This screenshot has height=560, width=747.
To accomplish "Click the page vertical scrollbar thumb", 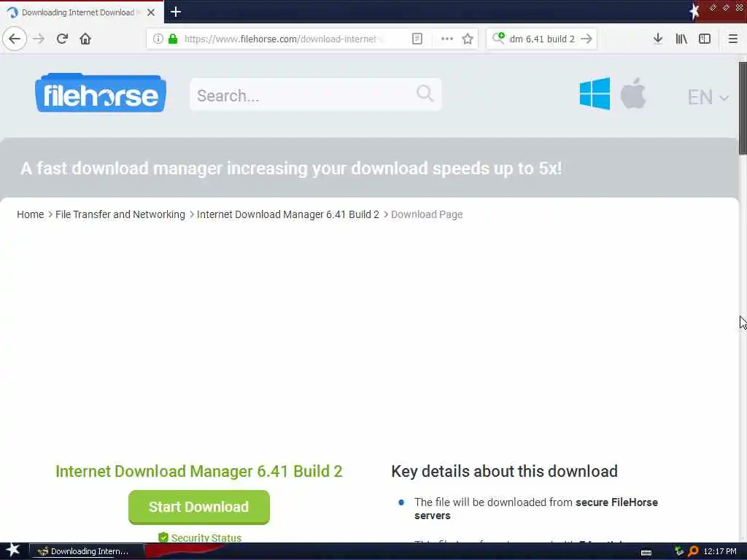I will pyautogui.click(x=742, y=108).
